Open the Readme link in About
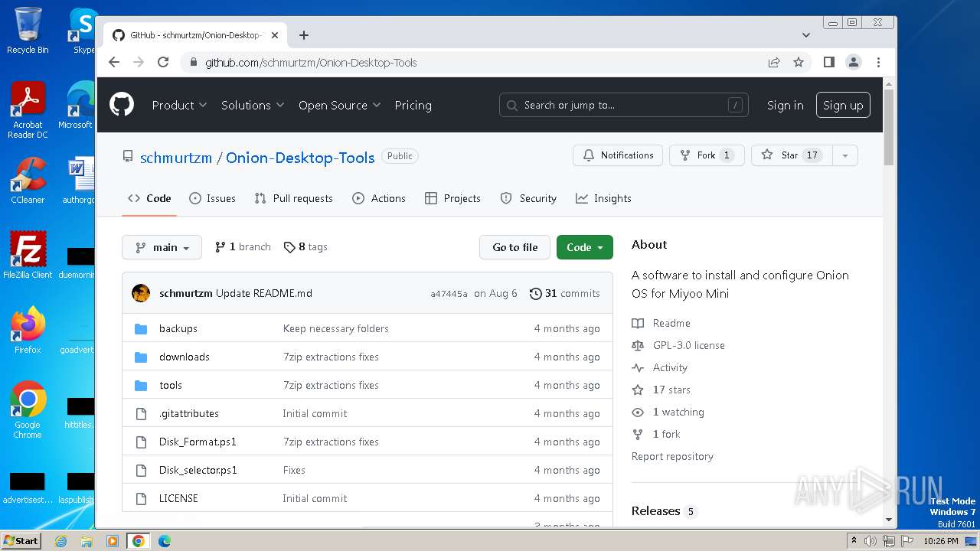Screen dimensions: 980x551 [661, 323]
